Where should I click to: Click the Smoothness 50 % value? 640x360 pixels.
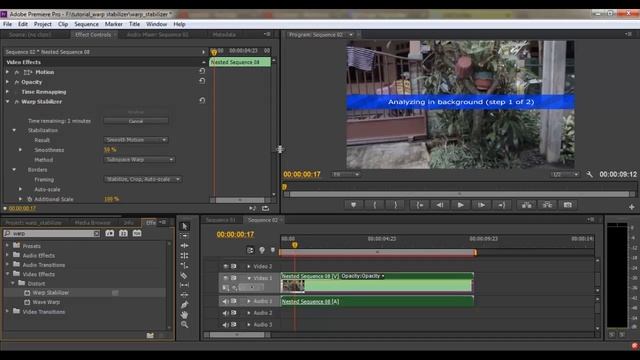click(x=110, y=150)
